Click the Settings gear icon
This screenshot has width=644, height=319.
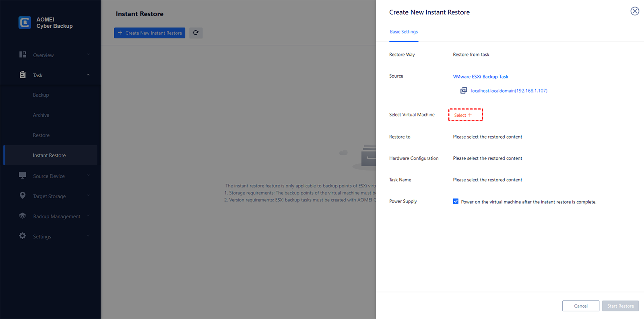coord(23,236)
